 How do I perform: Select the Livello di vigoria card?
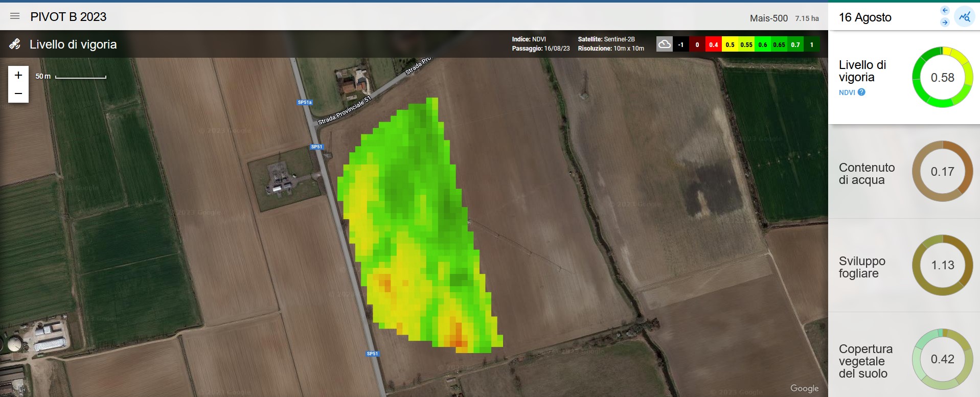pyautogui.click(x=904, y=77)
